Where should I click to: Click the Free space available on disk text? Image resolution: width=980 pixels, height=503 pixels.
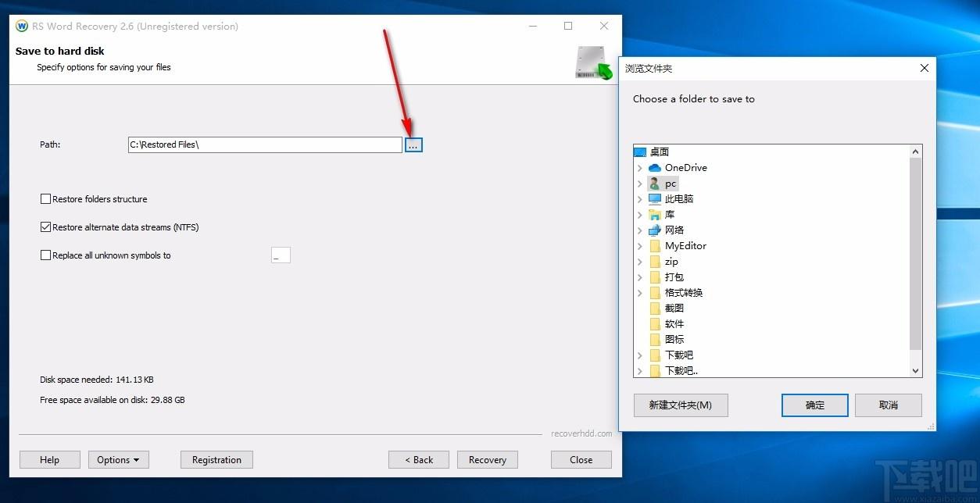point(113,400)
